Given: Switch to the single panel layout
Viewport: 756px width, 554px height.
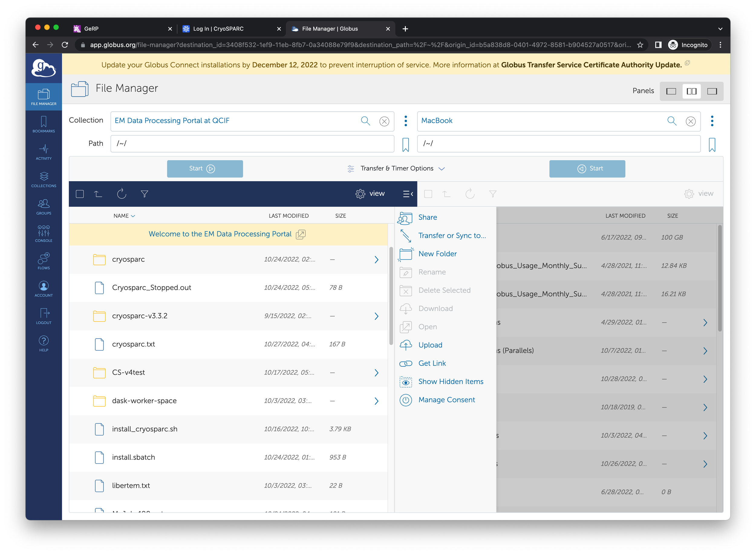Looking at the screenshot, I should pyautogui.click(x=671, y=91).
